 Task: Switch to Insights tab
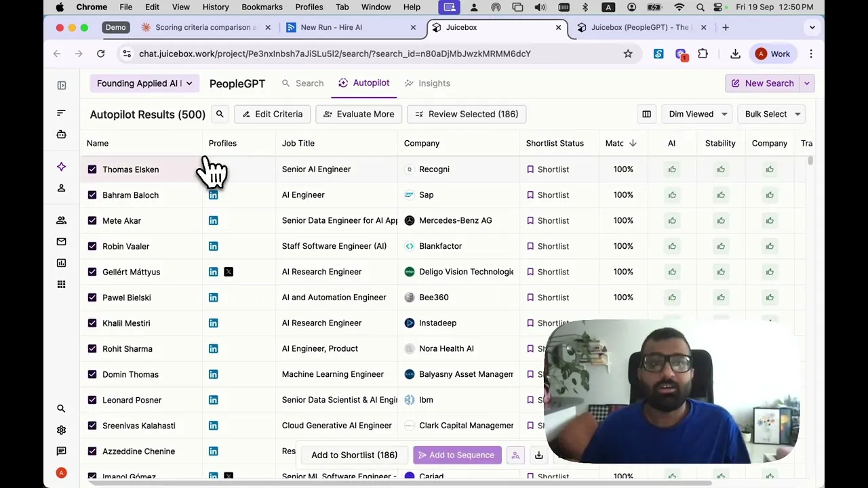[427, 83]
